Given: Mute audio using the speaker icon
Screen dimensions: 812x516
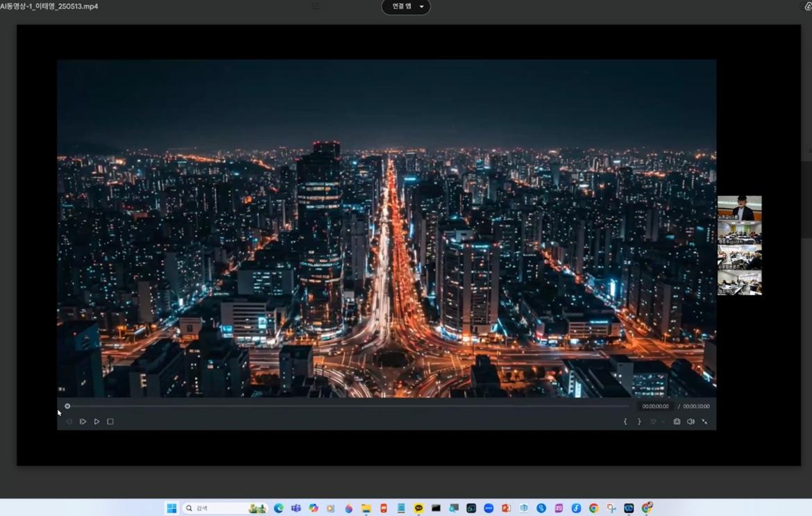Looking at the screenshot, I should pos(691,422).
